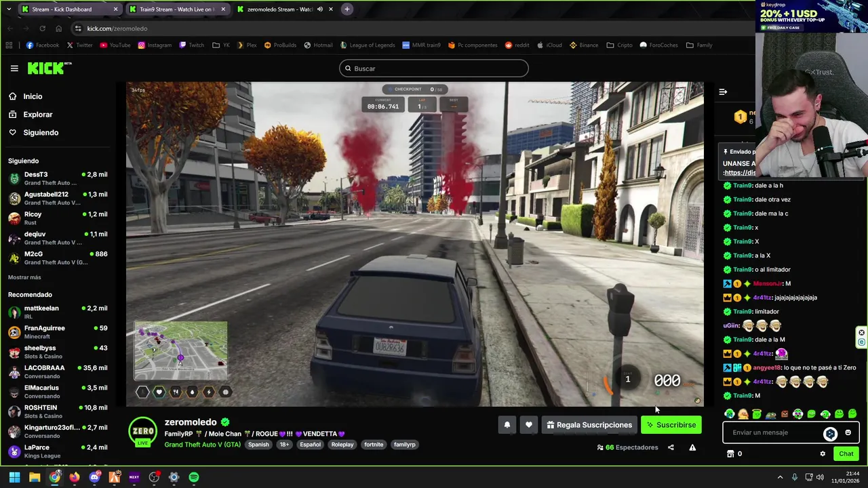
Task: Click the browser home icon
Action: tap(58, 28)
